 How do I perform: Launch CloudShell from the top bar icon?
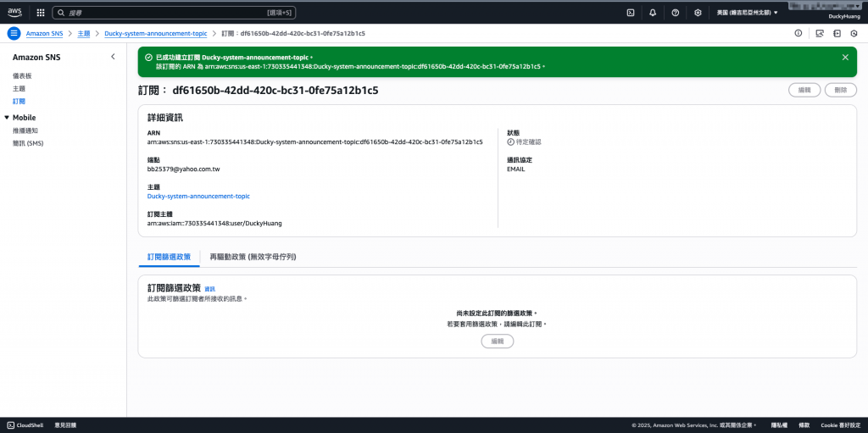[630, 12]
